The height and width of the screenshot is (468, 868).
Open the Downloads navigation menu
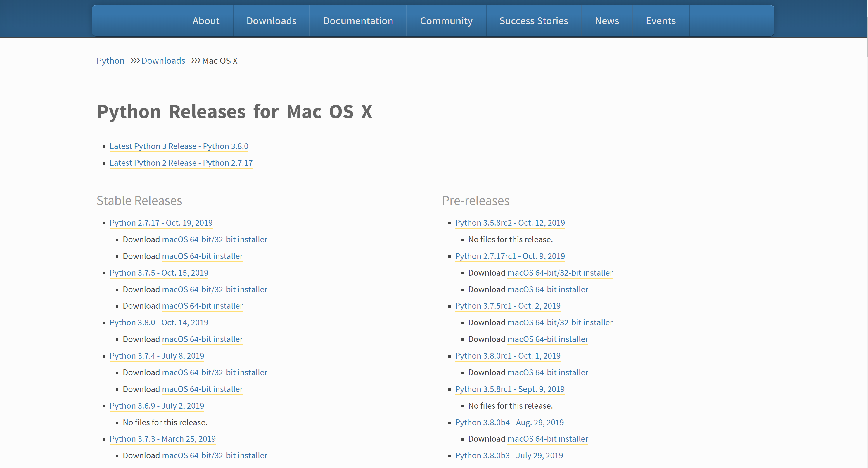click(271, 20)
